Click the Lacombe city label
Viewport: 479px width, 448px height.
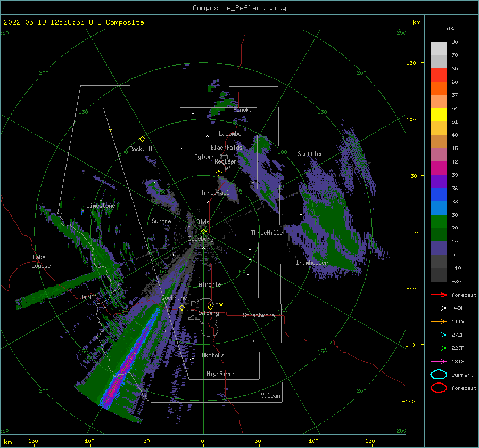(x=230, y=134)
